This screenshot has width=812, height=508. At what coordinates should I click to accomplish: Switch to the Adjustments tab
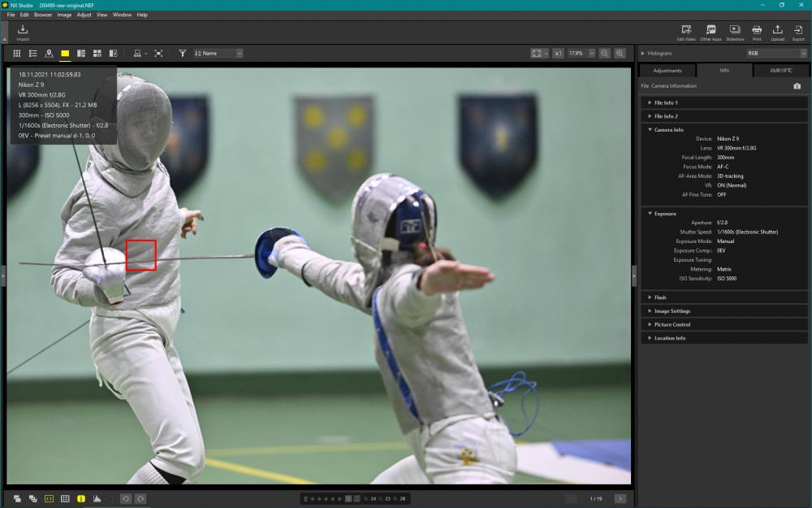pos(667,71)
